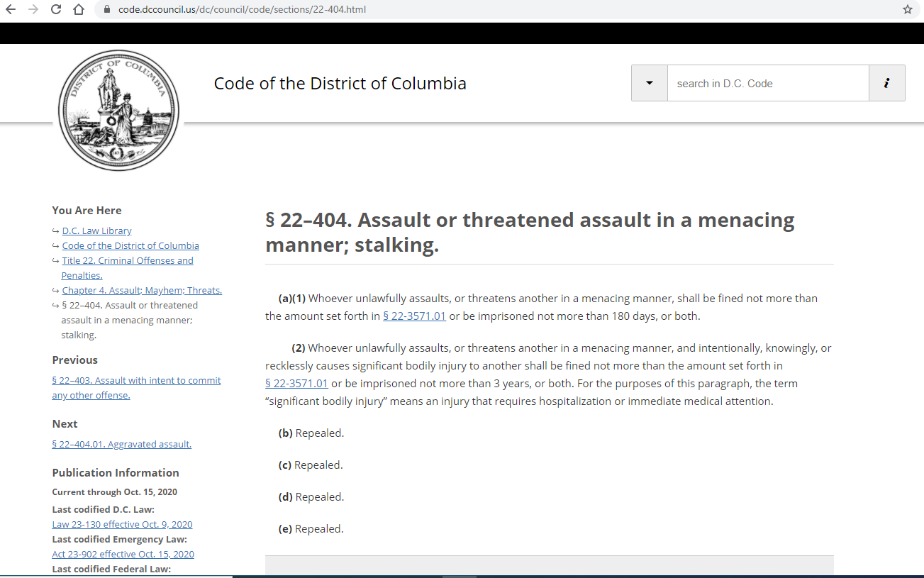Click 'You Are Here' sidebar heading

pos(87,211)
